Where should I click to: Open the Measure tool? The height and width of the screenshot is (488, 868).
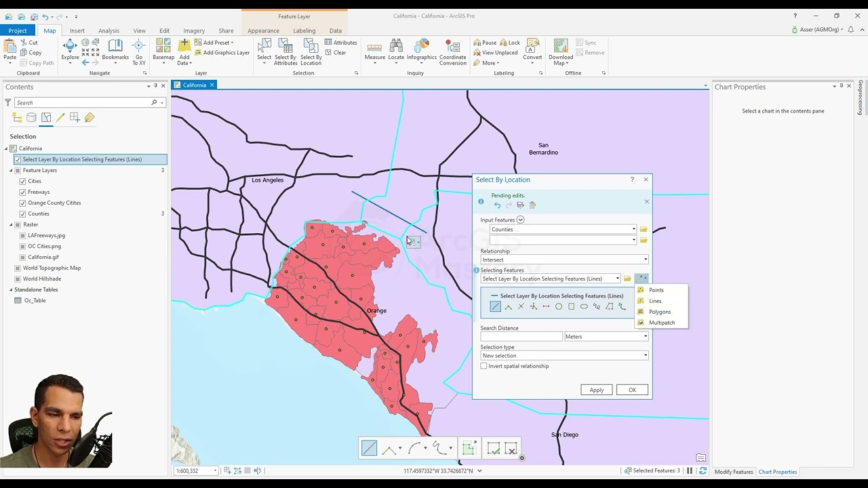375,50
